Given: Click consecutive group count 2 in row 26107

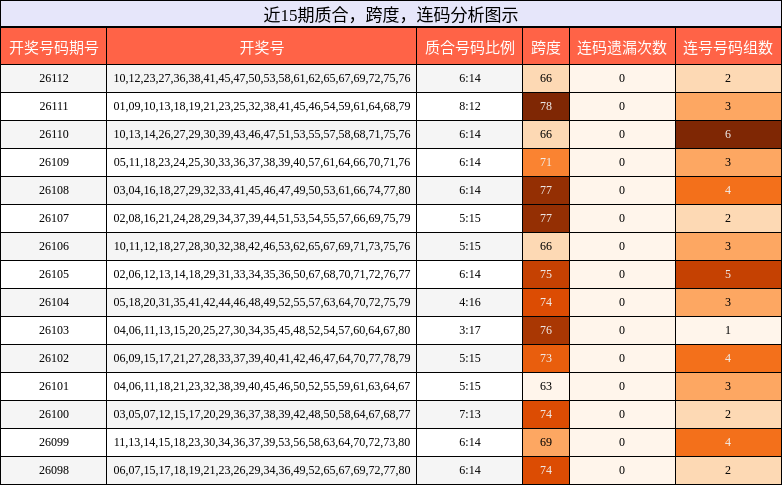Looking at the screenshot, I should (x=728, y=218).
